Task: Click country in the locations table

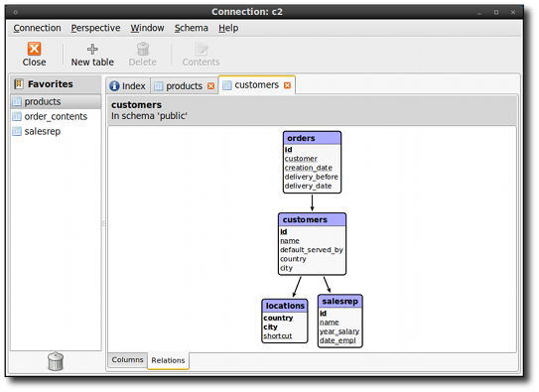Action: (x=278, y=318)
